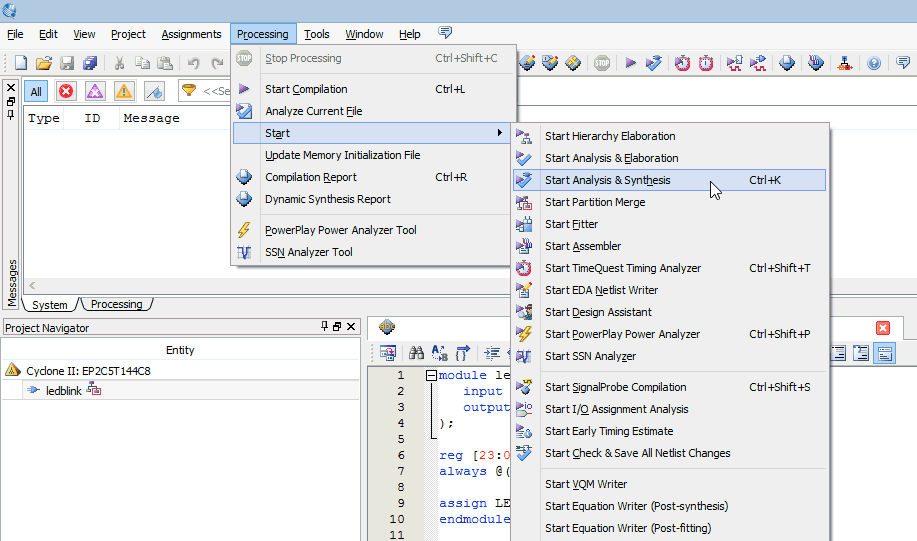Screen dimensions: 917x541
Task: Open the Processing menu
Action: [x=263, y=34]
